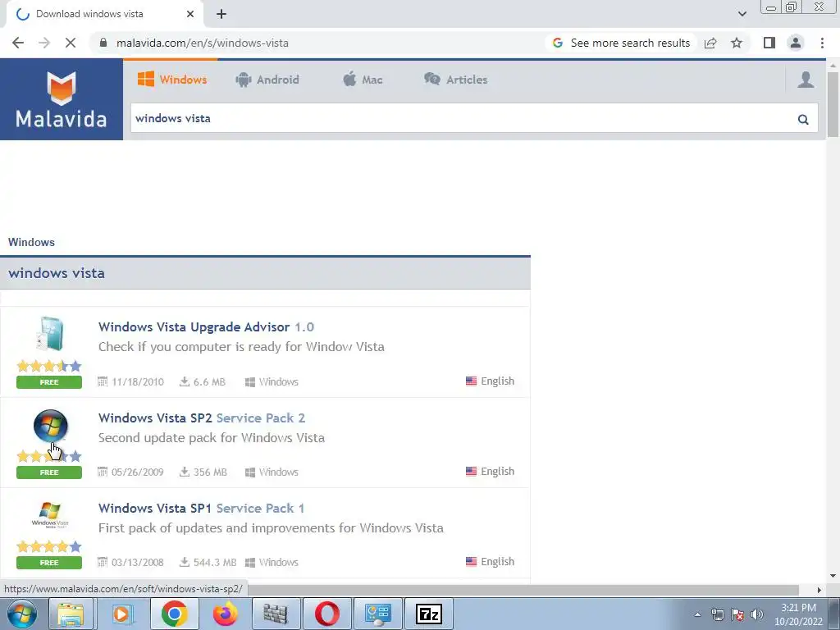This screenshot has width=840, height=630.
Task: Open Windows Explorer from taskbar
Action: coord(71,614)
